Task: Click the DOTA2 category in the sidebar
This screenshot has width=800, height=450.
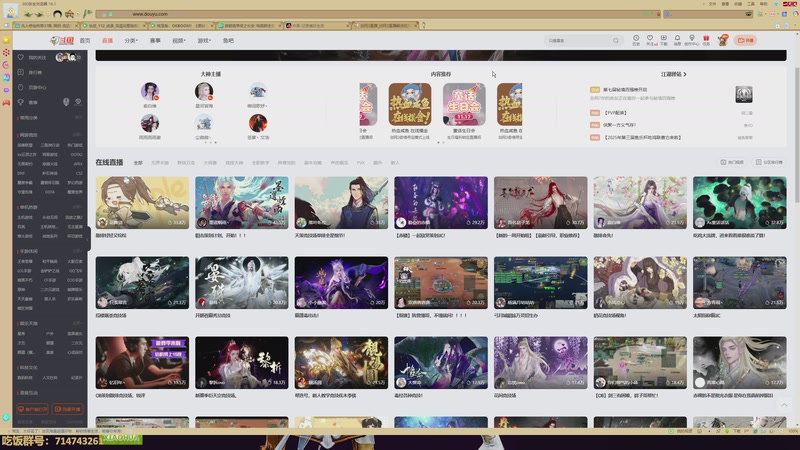Action: tap(76, 155)
